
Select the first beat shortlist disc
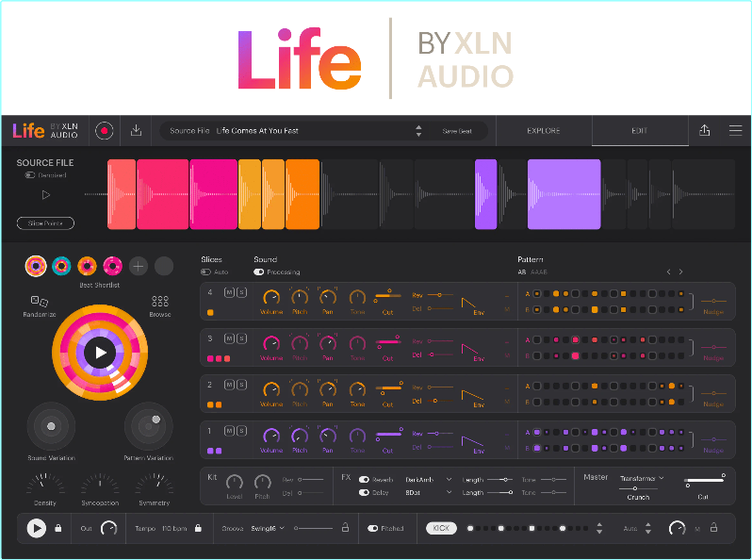36,266
